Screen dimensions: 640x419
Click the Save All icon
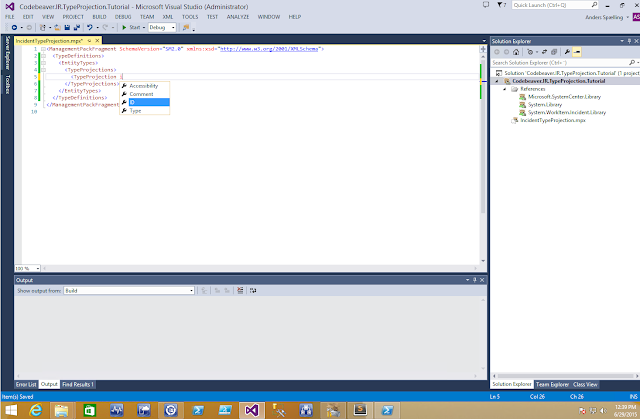click(x=77, y=27)
